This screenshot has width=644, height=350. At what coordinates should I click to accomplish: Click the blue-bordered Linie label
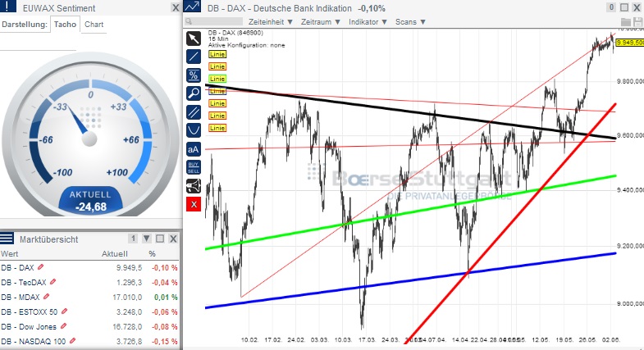(217, 91)
